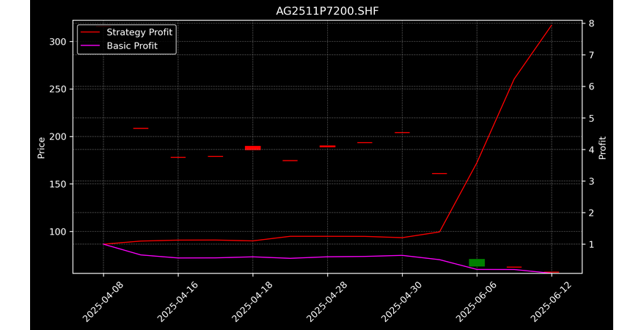
Task: Click the highest red candlestick near 208
Action: point(141,128)
